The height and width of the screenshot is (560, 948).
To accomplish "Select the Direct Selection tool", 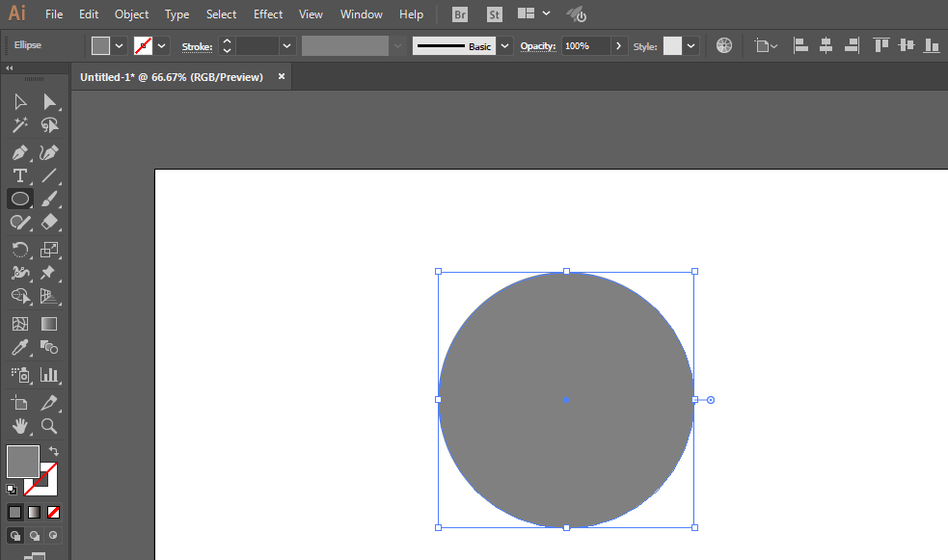I will pyautogui.click(x=49, y=101).
